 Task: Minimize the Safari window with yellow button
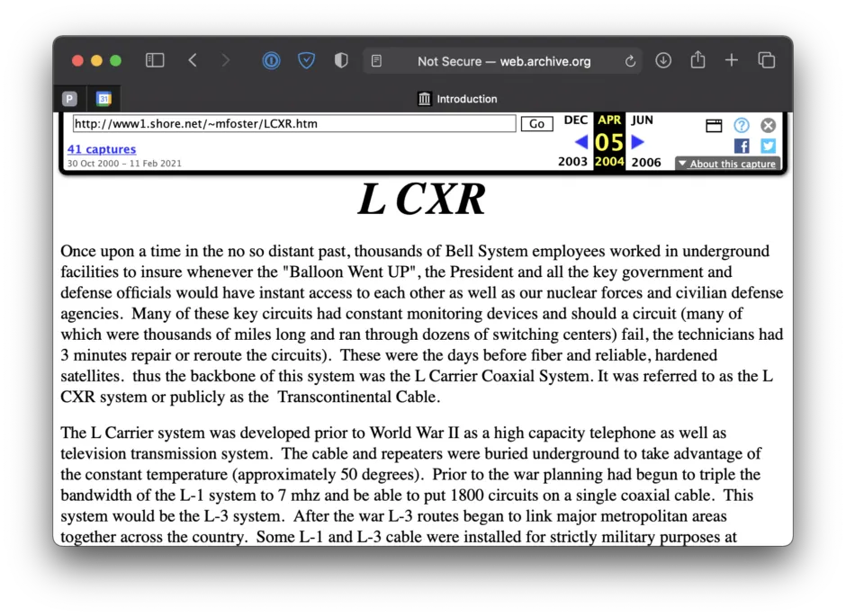tap(96, 60)
